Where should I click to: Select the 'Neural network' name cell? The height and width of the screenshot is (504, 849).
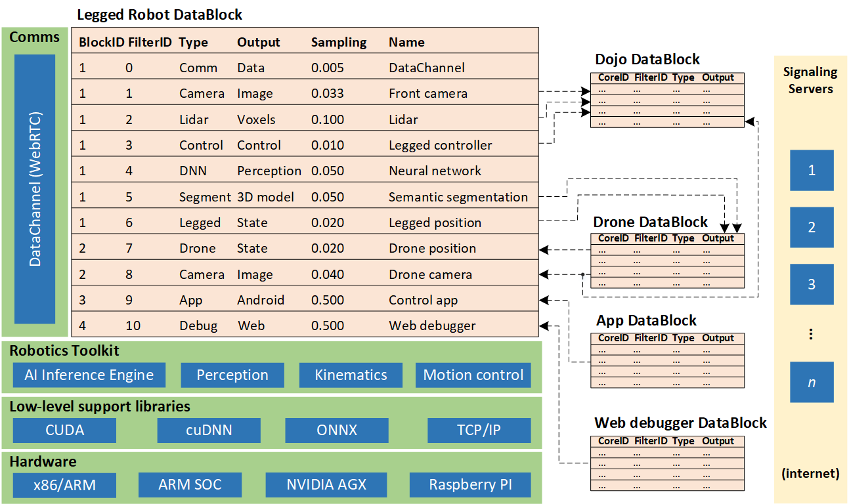pyautogui.click(x=435, y=171)
